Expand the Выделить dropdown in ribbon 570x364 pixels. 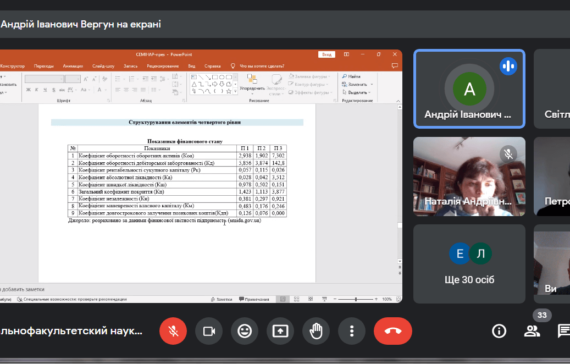(x=370, y=92)
